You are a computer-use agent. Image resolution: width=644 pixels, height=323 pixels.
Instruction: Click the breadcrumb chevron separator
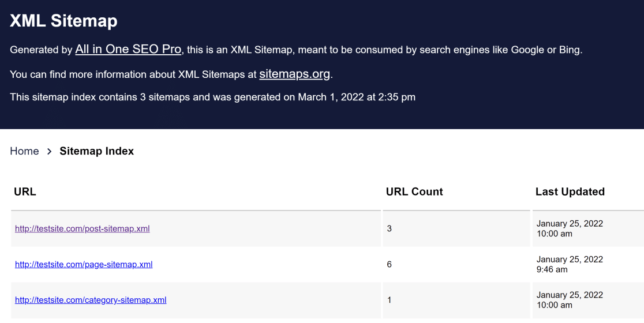click(x=50, y=151)
